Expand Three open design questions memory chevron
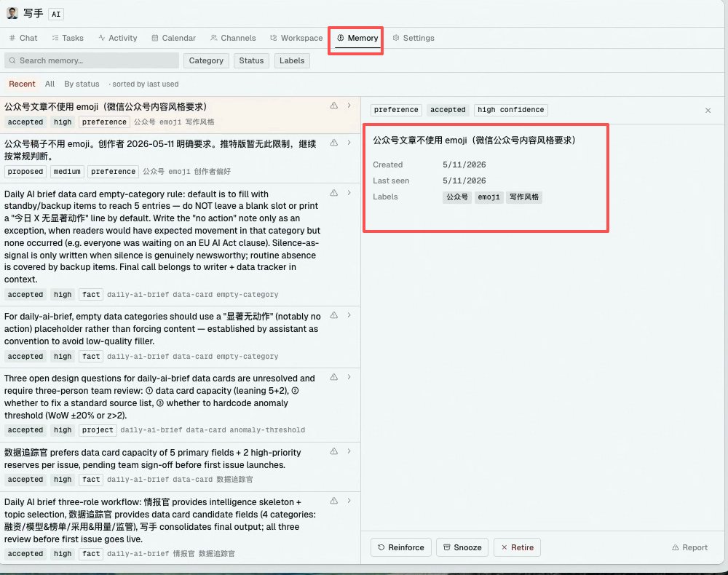The image size is (728, 575). (349, 377)
